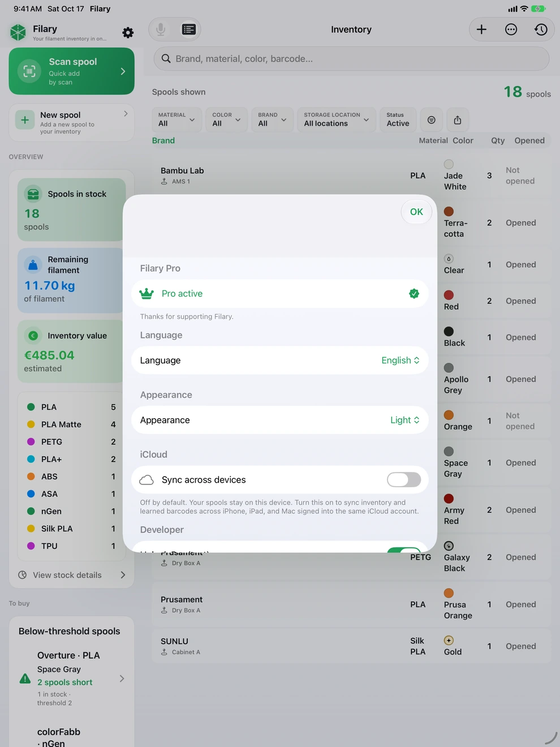Click the green plus icon for New spool
Screen dimensions: 560x747
point(25,120)
